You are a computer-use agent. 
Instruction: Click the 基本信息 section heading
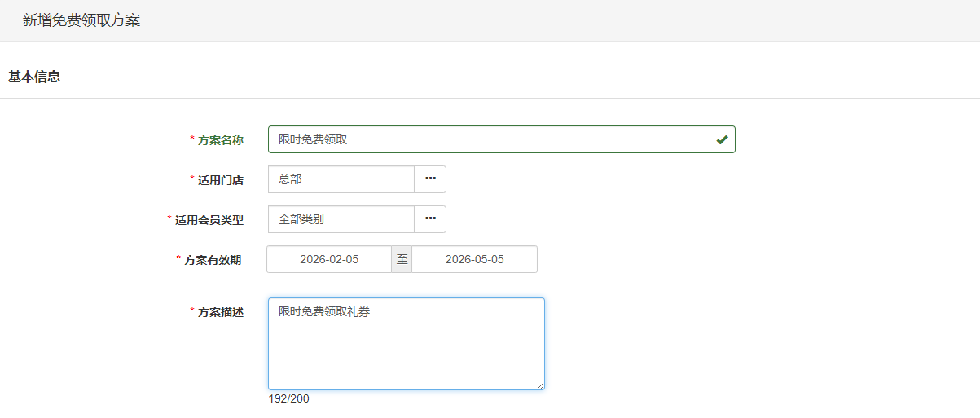34,77
